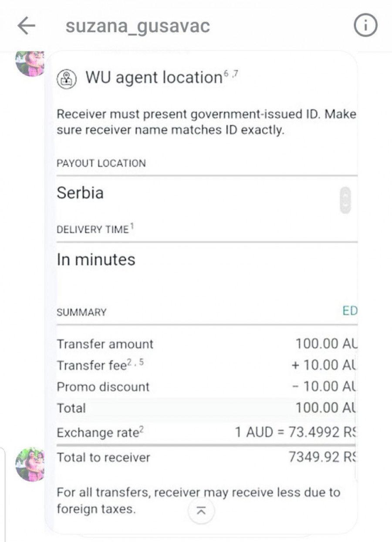
Task: Click the payout location stepper arrows
Action: pyautogui.click(x=345, y=200)
